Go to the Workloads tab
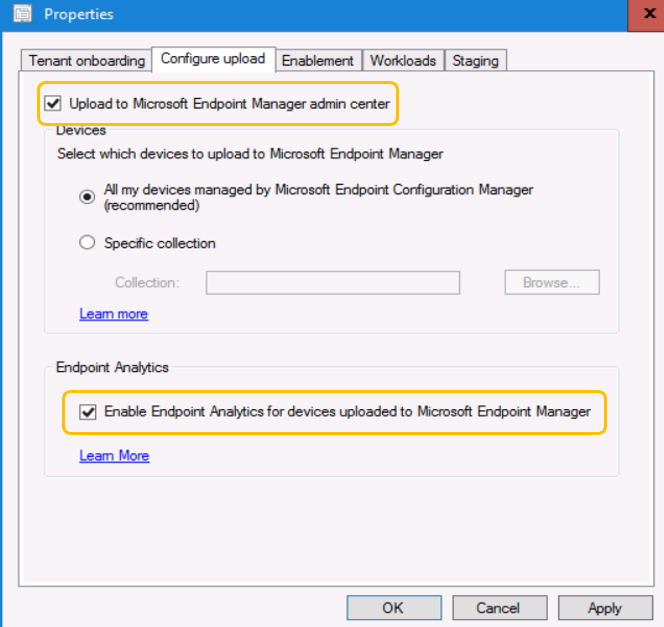This screenshot has height=627, width=664. [x=403, y=61]
